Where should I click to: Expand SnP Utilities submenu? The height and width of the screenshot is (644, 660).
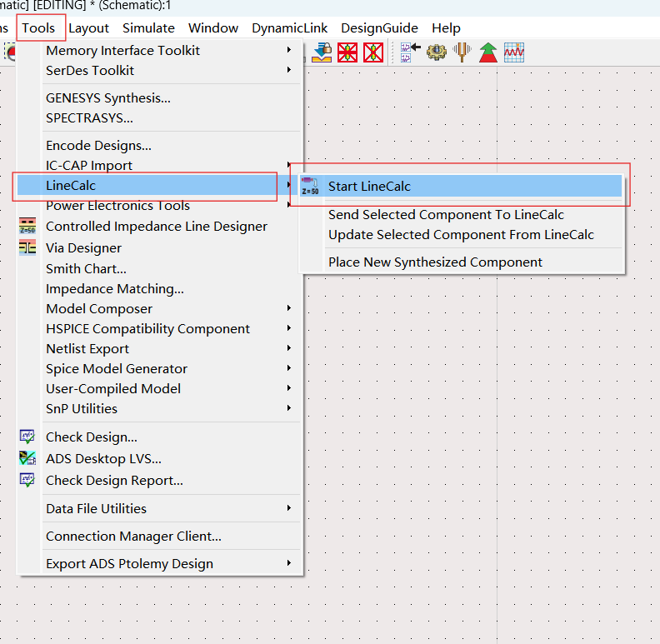pos(159,409)
